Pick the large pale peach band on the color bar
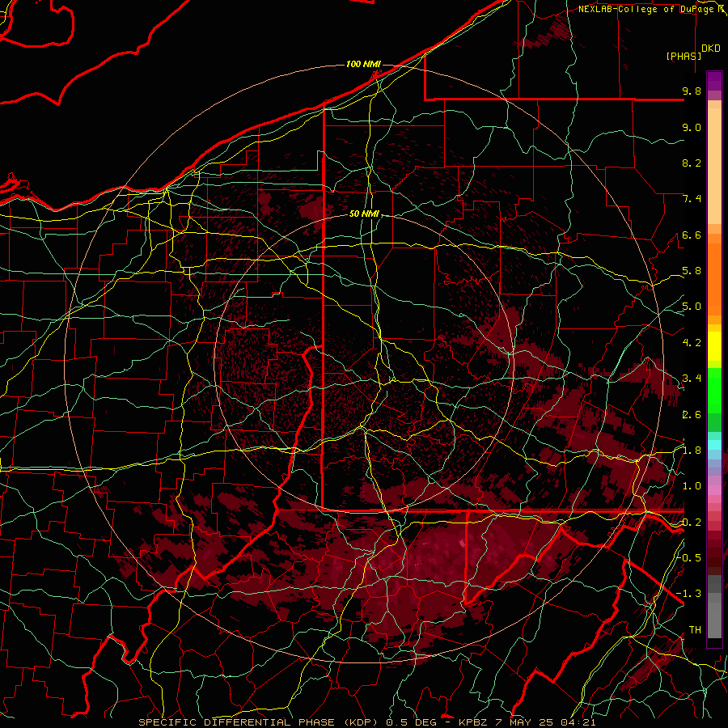Image resolution: width=728 pixels, height=728 pixels. pyautogui.click(x=714, y=166)
